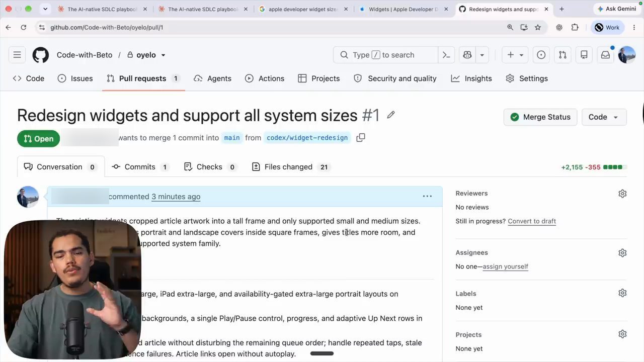Open the Pull requests icon in header
644x362 pixels.
click(x=562, y=55)
